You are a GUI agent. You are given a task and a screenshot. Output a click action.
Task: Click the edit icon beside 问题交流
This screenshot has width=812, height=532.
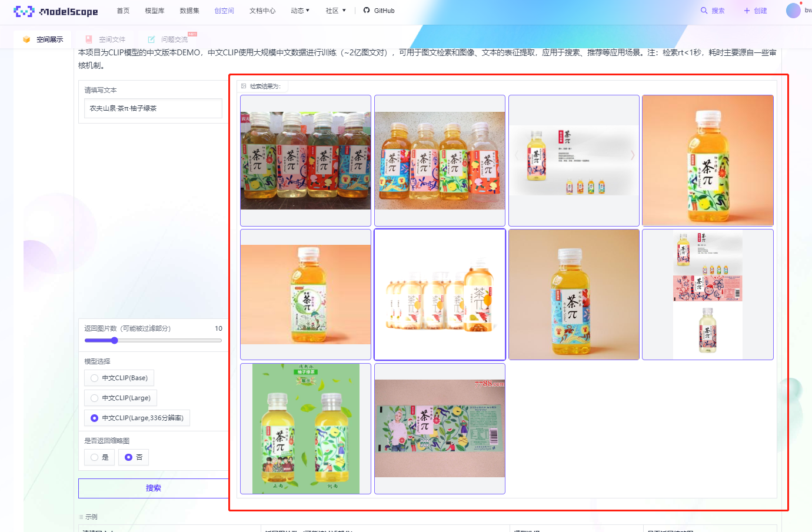coord(151,39)
